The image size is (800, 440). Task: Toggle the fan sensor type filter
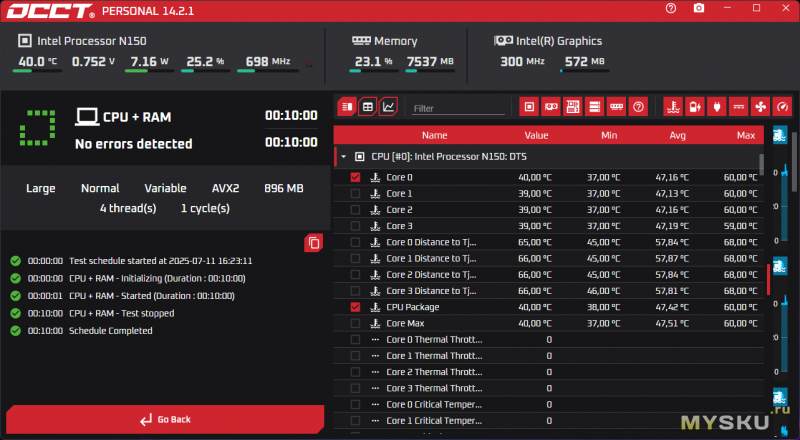pyautogui.click(x=761, y=107)
